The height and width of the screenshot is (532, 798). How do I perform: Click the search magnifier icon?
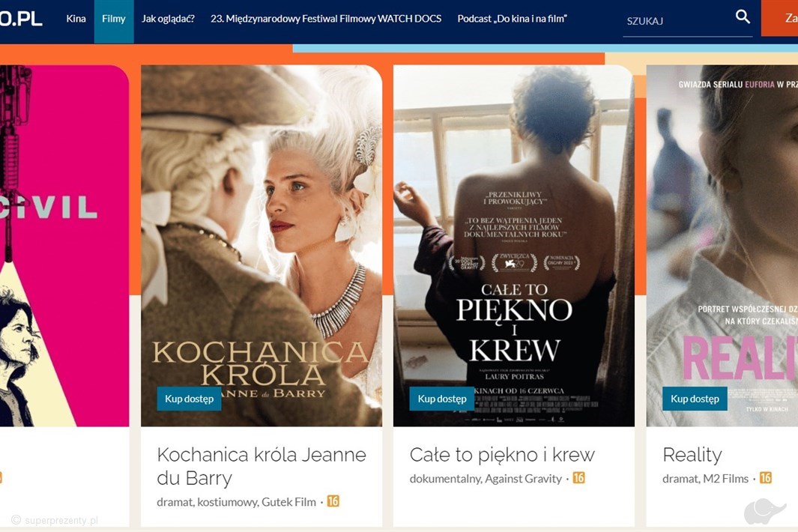tap(742, 17)
